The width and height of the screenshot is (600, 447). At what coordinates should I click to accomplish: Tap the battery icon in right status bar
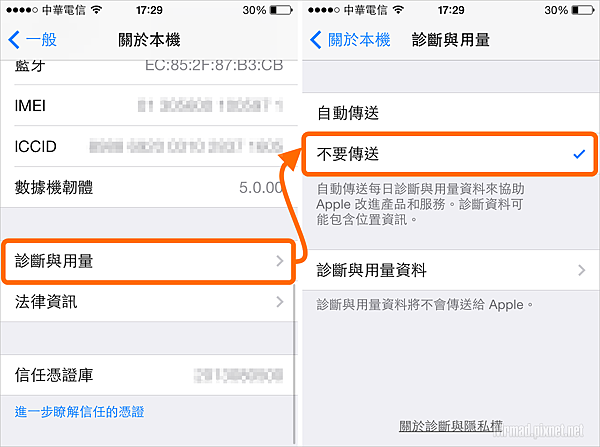(583, 10)
